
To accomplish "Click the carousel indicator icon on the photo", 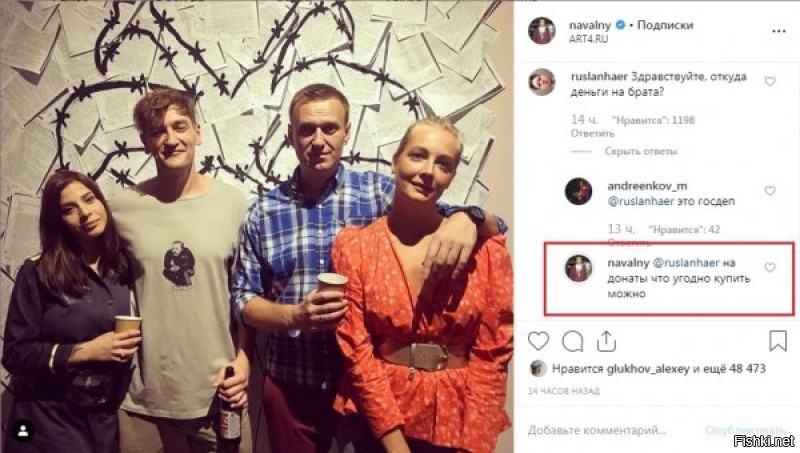I will coord(21,430).
